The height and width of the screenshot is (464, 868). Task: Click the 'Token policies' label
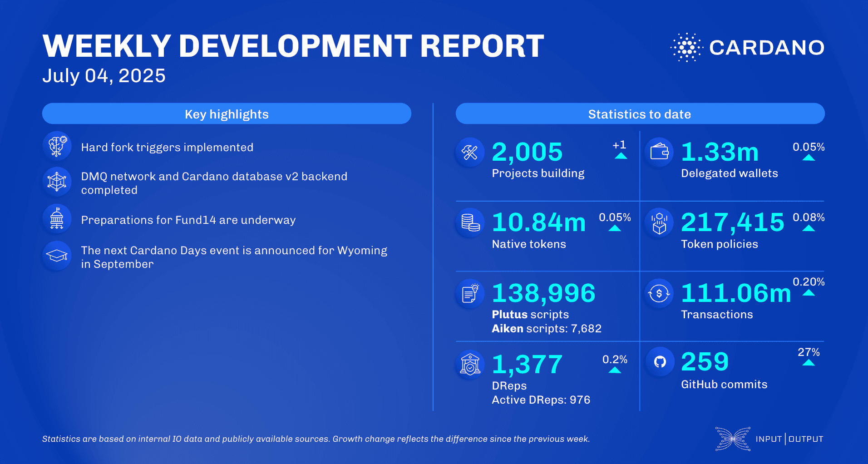[x=720, y=244]
